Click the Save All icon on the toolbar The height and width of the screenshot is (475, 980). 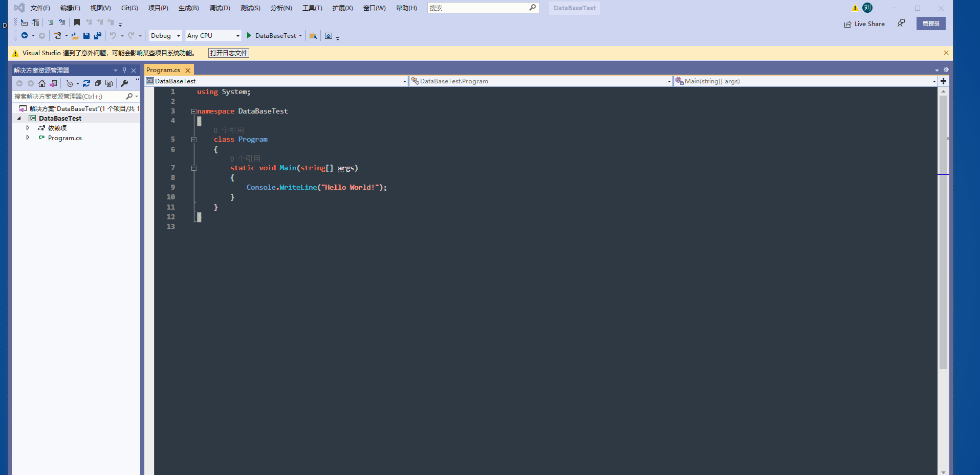[x=97, y=35]
